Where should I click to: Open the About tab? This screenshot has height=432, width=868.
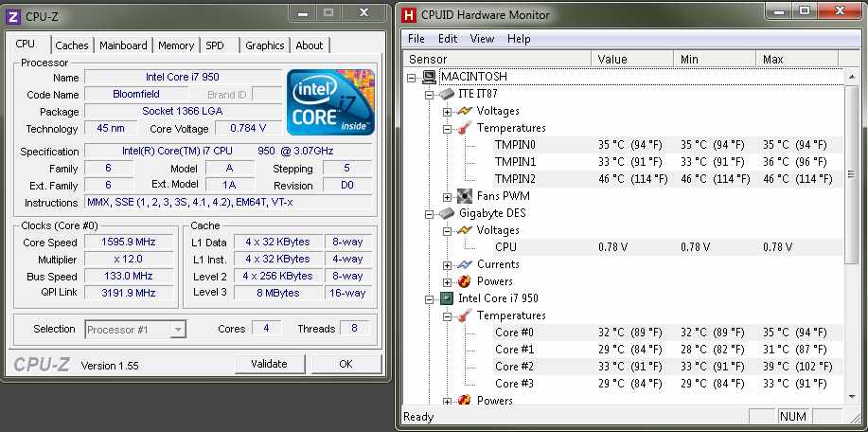pos(310,45)
